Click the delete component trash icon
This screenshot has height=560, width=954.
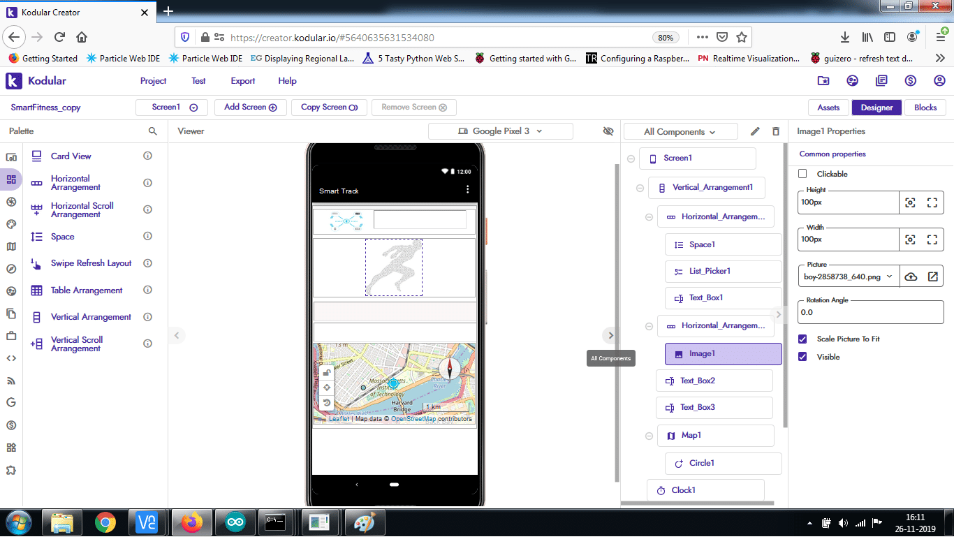(x=776, y=131)
